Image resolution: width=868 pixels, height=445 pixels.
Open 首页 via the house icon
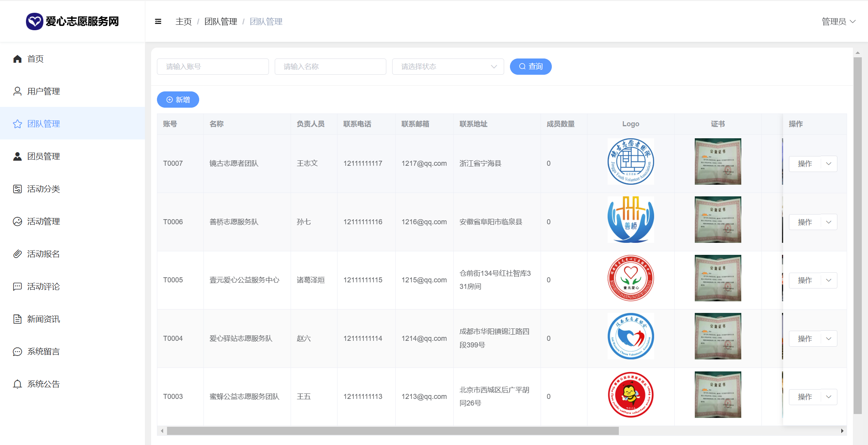coord(17,59)
